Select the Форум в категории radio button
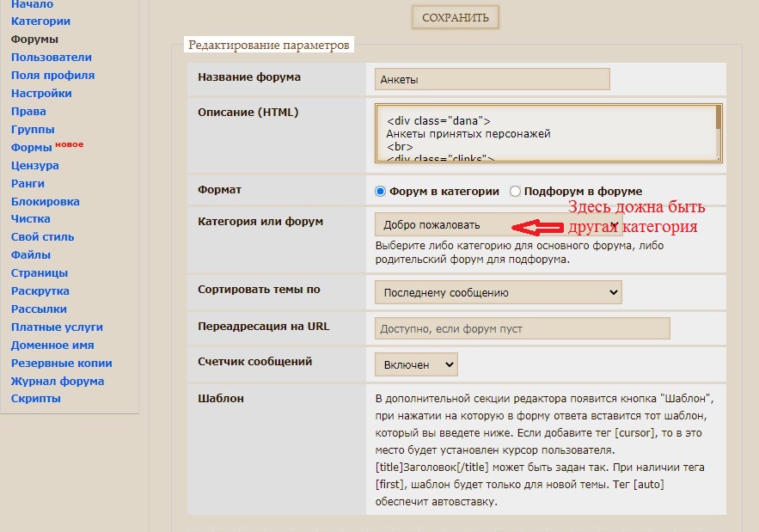The height and width of the screenshot is (532, 759). tap(380, 191)
